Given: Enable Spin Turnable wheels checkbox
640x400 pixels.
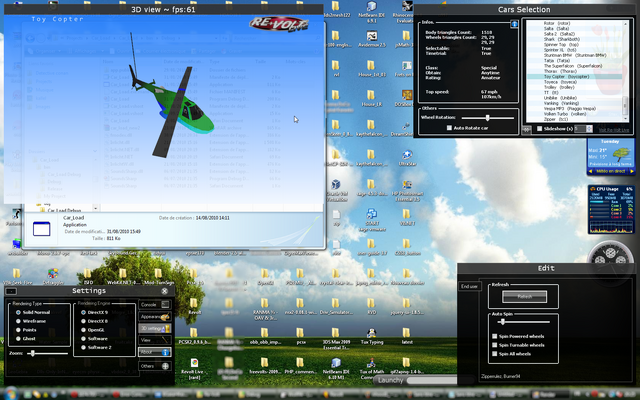Looking at the screenshot, I should pos(494,345).
